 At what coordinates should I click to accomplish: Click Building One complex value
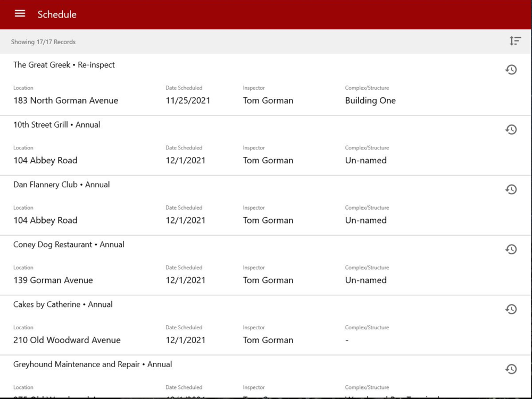[370, 101]
